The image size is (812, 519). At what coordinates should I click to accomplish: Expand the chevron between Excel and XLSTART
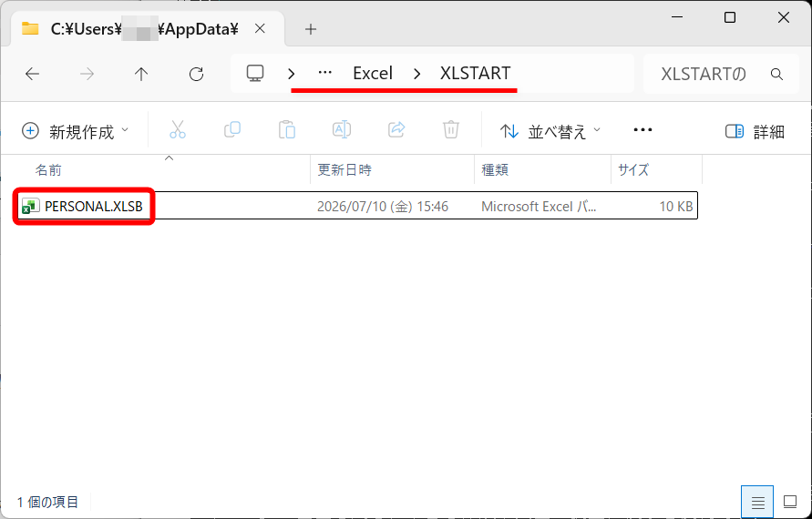click(x=416, y=74)
